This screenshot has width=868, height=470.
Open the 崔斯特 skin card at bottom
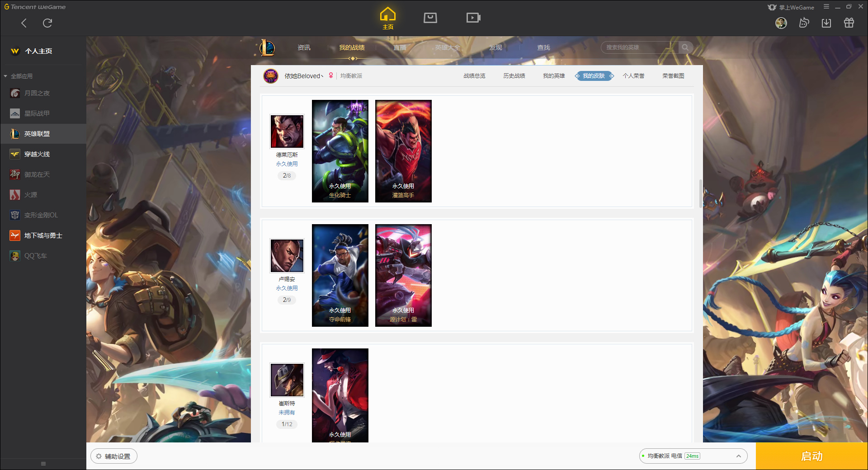340,395
